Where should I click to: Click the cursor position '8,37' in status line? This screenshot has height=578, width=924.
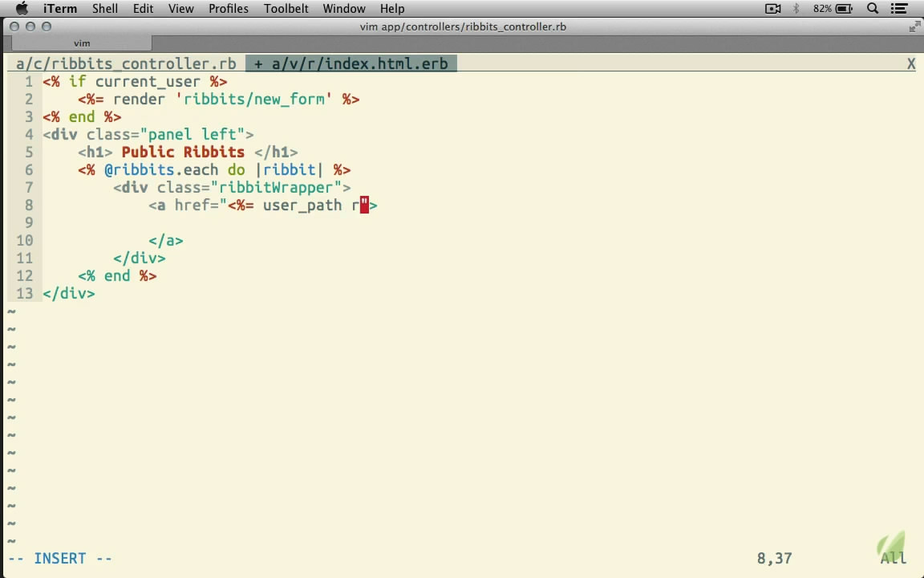point(774,558)
